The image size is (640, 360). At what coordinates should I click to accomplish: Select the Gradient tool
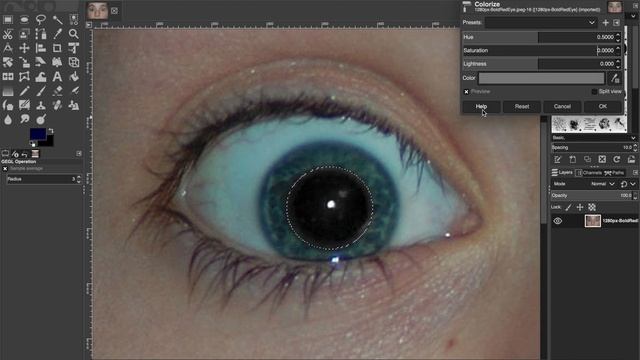point(8,91)
